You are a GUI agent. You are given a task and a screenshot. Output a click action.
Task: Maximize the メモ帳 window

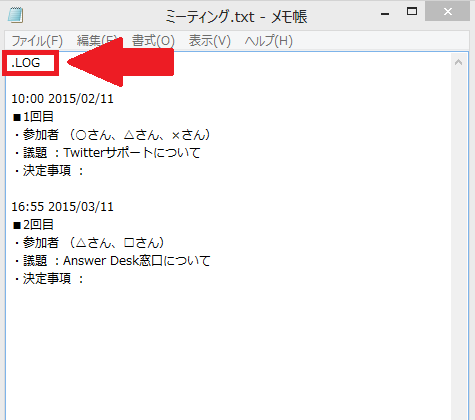click(x=412, y=12)
